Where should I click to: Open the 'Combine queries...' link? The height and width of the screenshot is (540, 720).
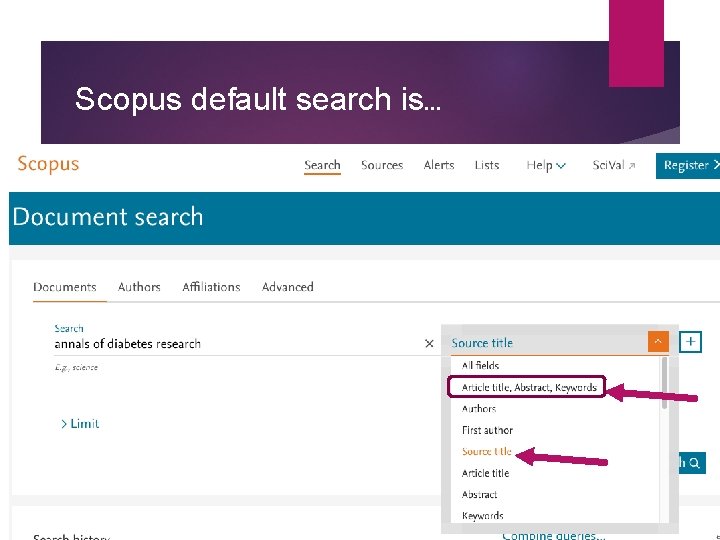(554, 535)
